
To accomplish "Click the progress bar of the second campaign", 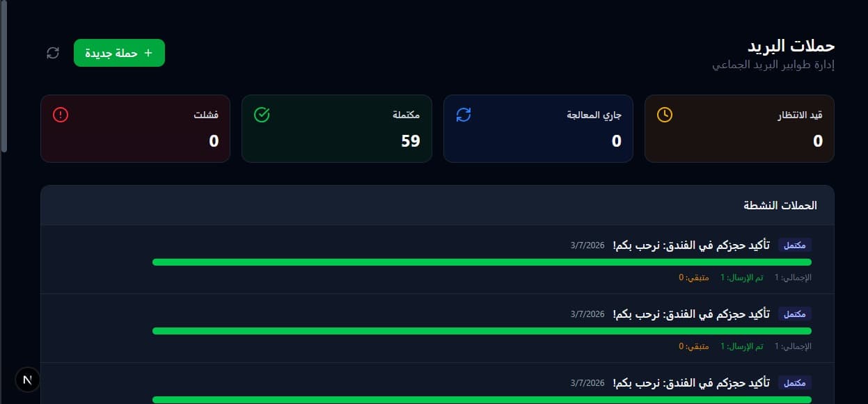I will (x=482, y=331).
